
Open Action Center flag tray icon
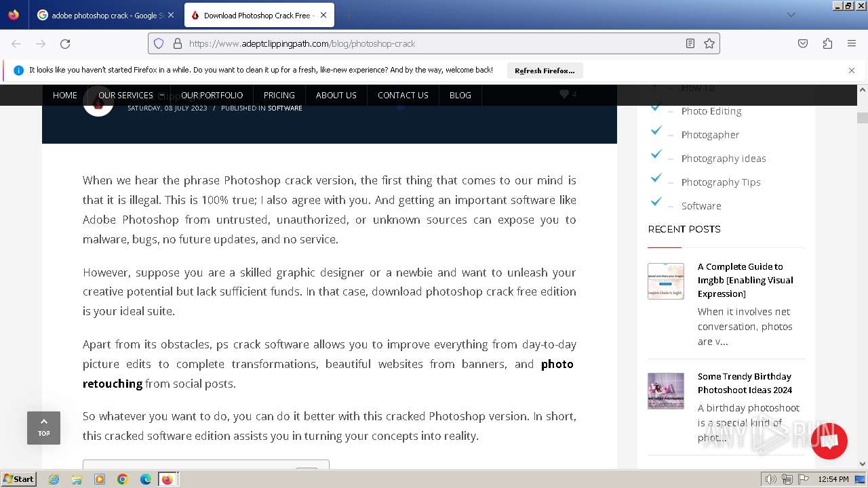pyautogui.click(x=804, y=479)
